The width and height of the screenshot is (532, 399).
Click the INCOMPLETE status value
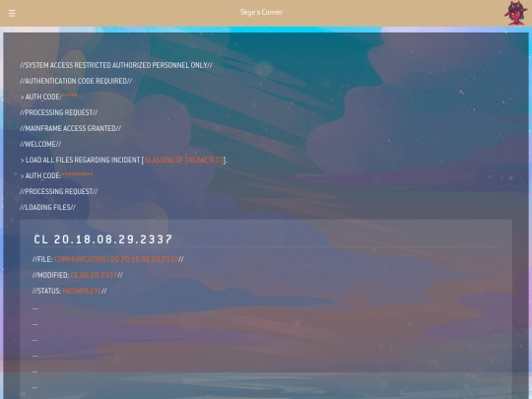(x=82, y=291)
